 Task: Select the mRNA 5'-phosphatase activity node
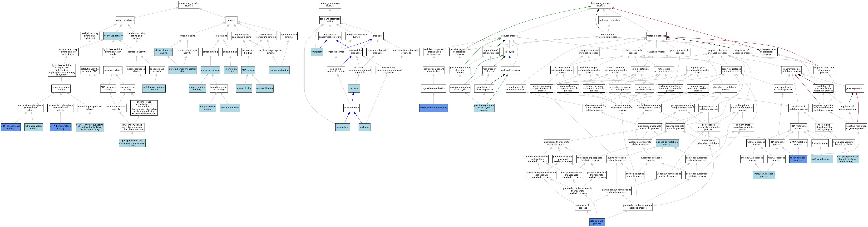[x=90, y=108]
